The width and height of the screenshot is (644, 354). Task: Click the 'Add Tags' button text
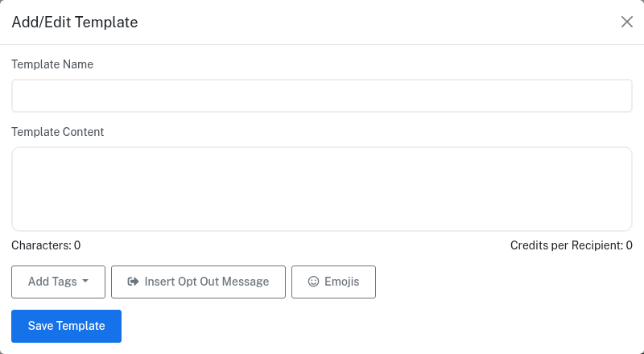click(52, 282)
